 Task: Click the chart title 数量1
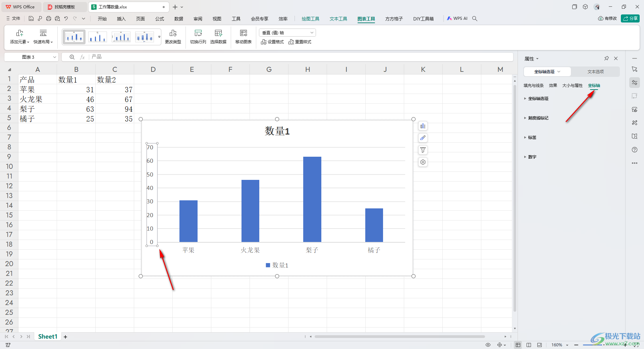(x=277, y=131)
